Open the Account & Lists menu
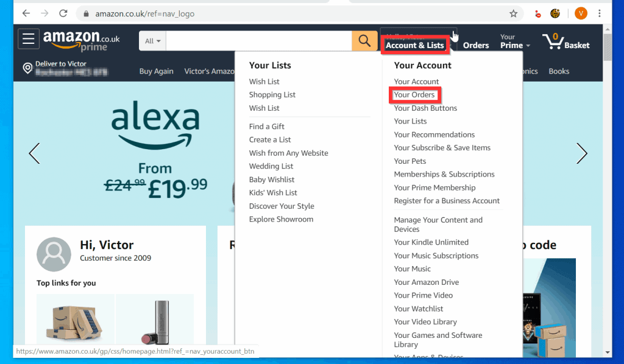 (414, 45)
